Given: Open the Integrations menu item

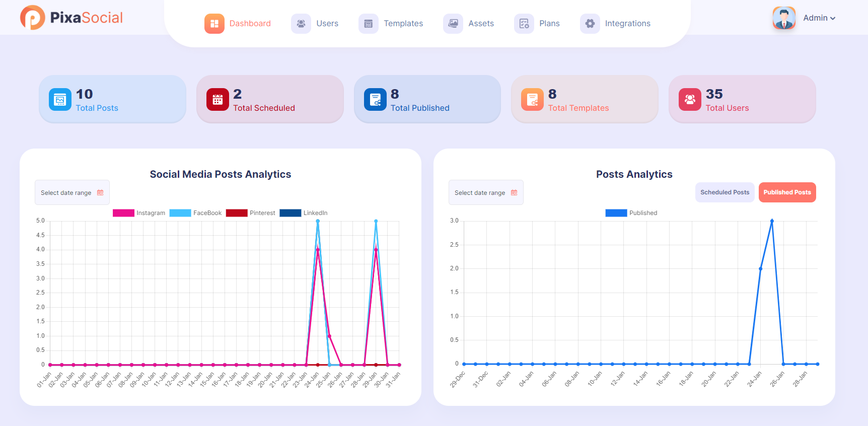Looking at the screenshot, I should [x=615, y=24].
